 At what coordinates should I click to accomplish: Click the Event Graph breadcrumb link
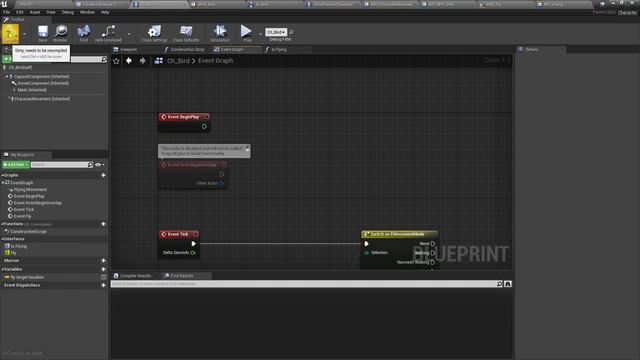(216, 60)
